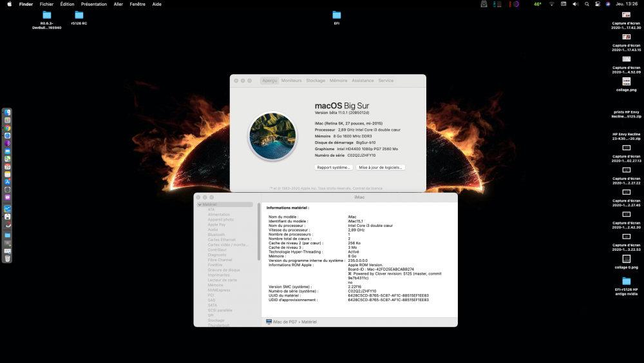The image size is (644, 363).
Task: Open the Trash in the Dock
Action: (7, 259)
